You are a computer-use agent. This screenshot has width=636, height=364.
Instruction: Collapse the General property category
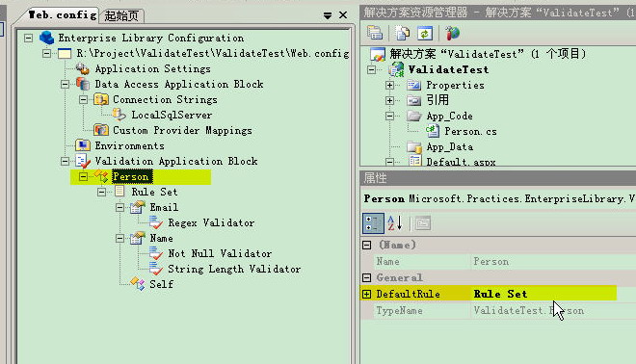point(367,277)
